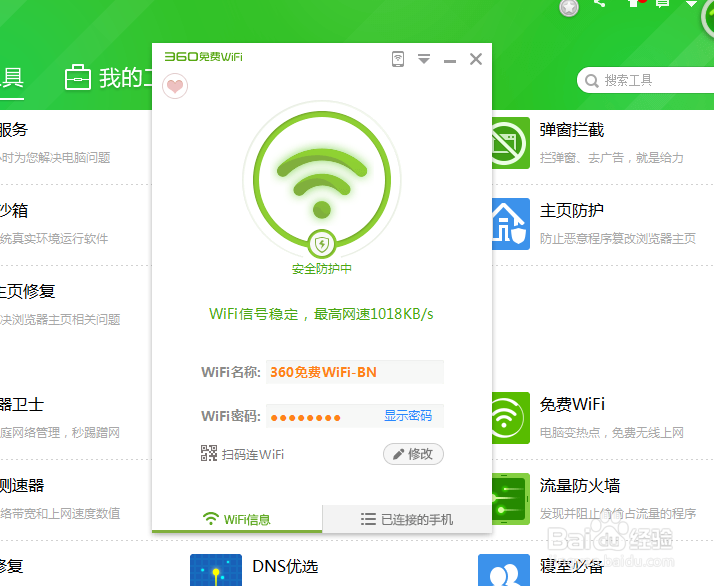Screen dimensions: 714x586
Task: Open the top bar dropdown arrow
Action: (691, 4)
